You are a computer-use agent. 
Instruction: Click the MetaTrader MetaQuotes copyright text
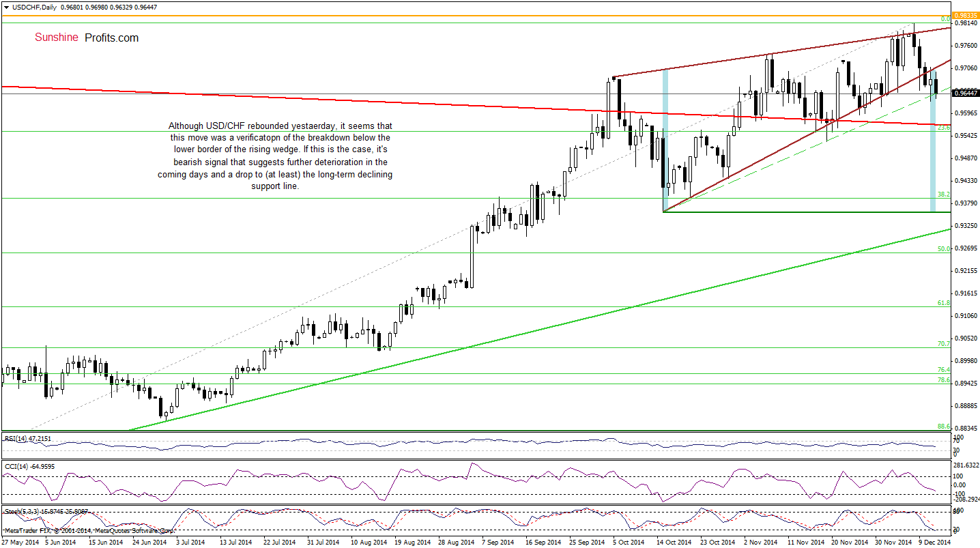(x=89, y=530)
